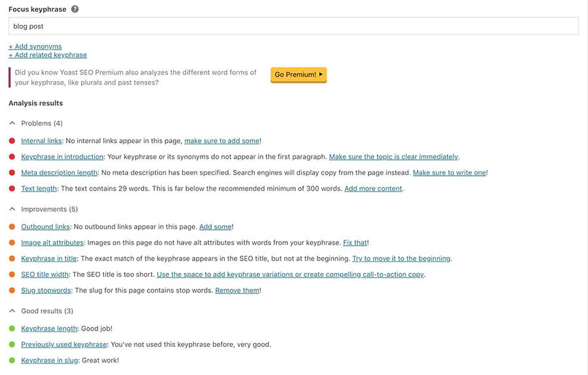Viewport: 588px width, 375px height.
Task: Click the Focus keyphrase input field
Action: point(293,26)
